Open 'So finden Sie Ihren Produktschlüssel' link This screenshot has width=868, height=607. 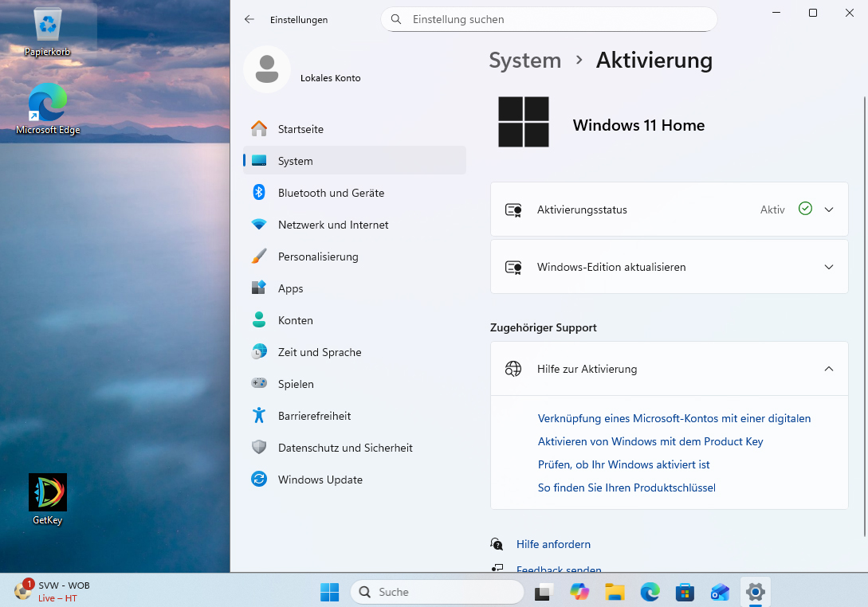pyautogui.click(x=626, y=488)
